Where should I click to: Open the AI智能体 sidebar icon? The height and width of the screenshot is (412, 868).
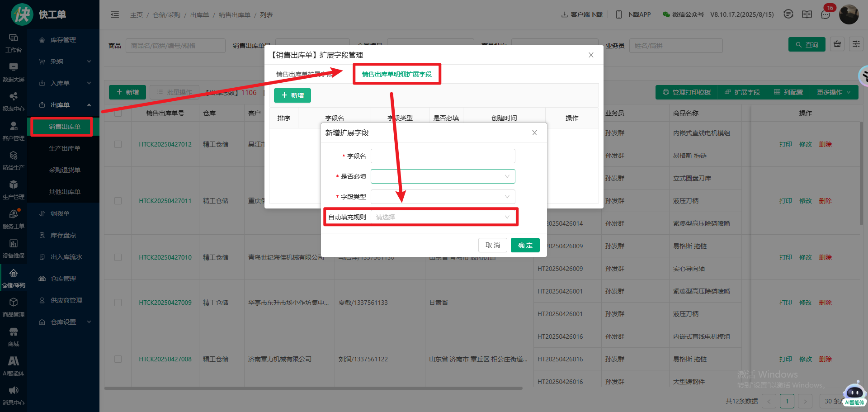14,365
